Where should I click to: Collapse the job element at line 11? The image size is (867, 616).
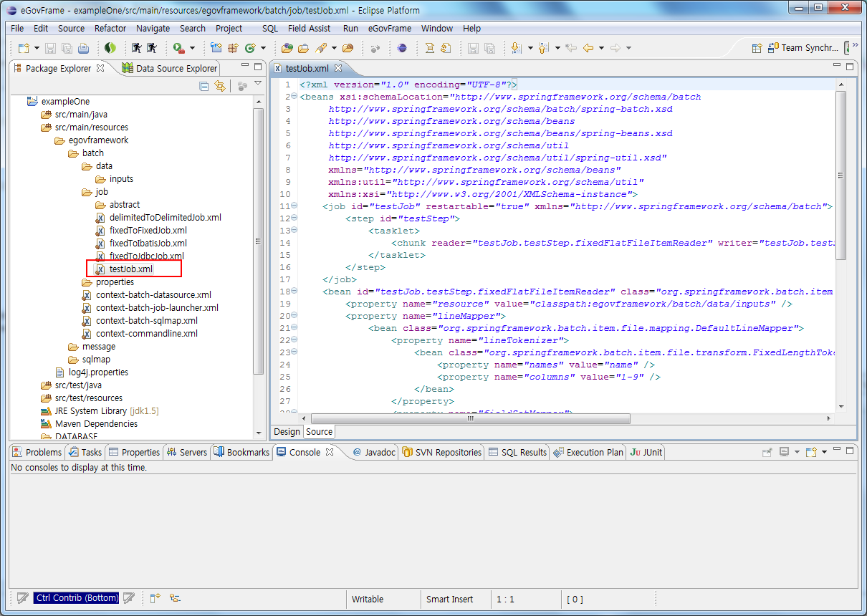tap(294, 206)
